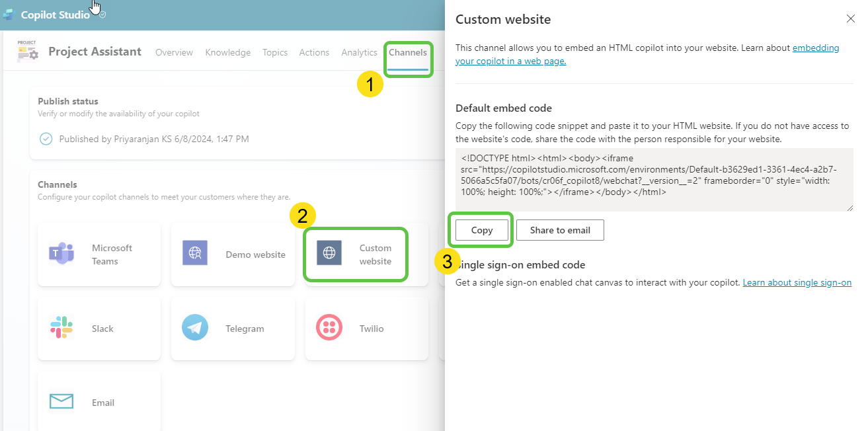Open the Custom website channel icon

click(x=329, y=254)
